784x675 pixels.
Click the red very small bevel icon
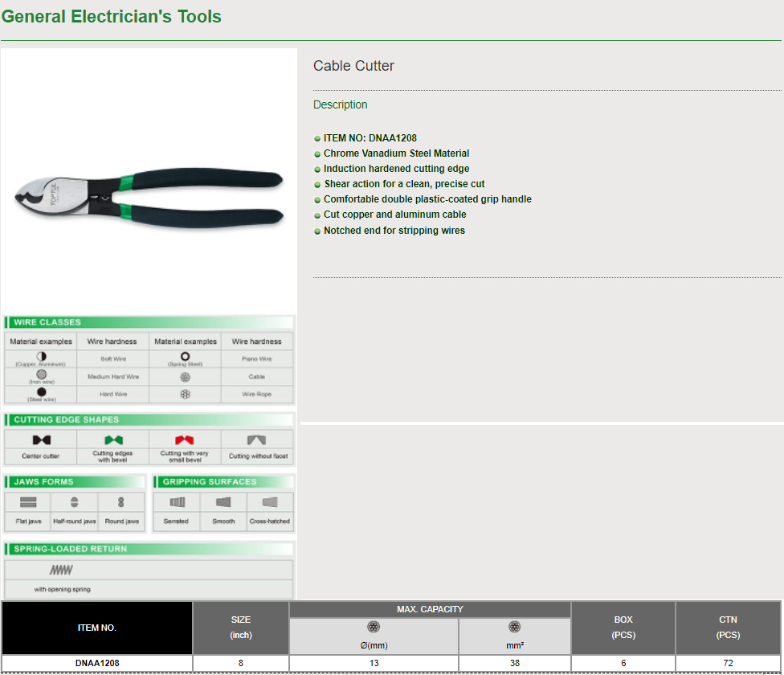185,440
